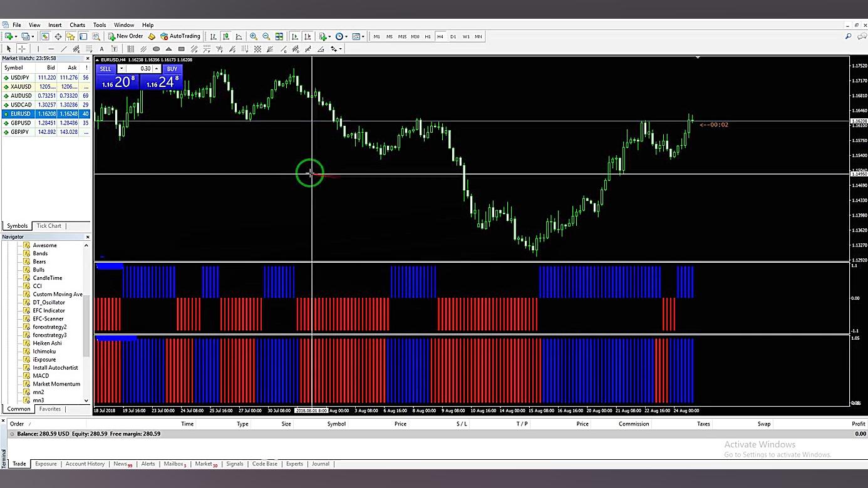Choose the Triangle drawing tool

(x=168, y=49)
